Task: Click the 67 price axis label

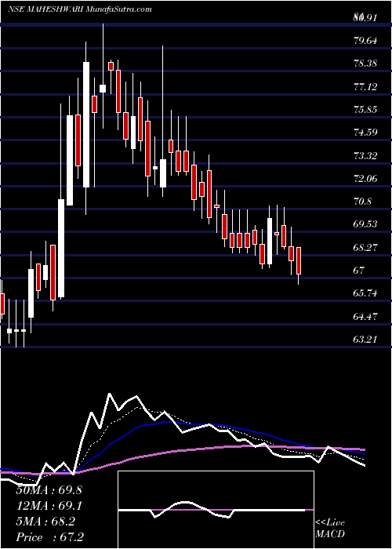Action: [x=359, y=271]
